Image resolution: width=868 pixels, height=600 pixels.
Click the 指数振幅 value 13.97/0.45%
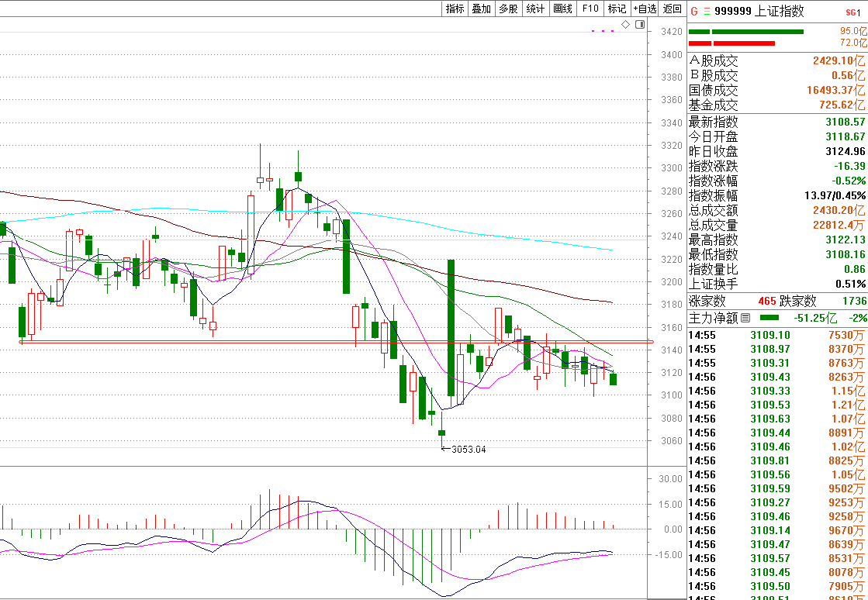[x=835, y=196]
